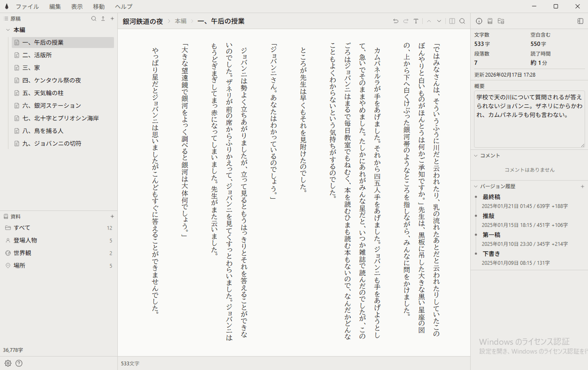
Task: Open the help question mark icon
Action: [19, 363]
